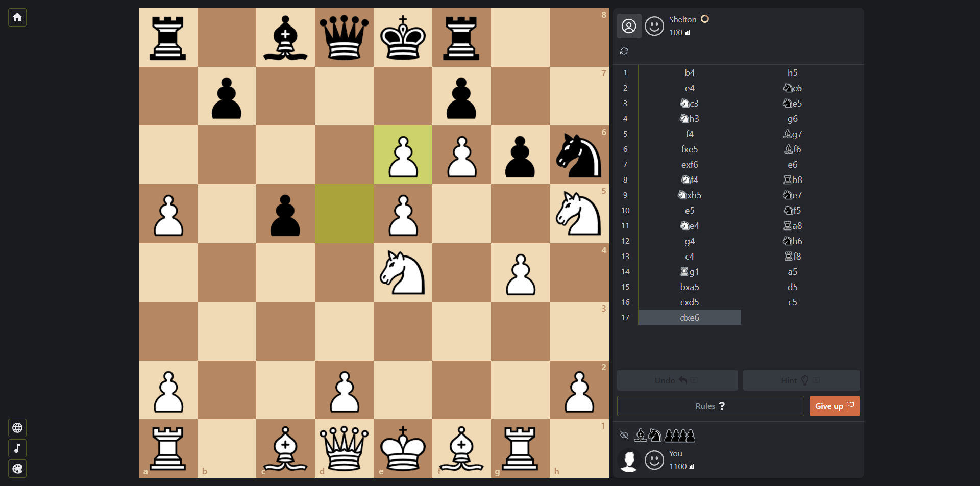Image resolution: width=980 pixels, height=486 pixels.
Task: Click your rating stats icon next to 1100
Action: [692, 467]
